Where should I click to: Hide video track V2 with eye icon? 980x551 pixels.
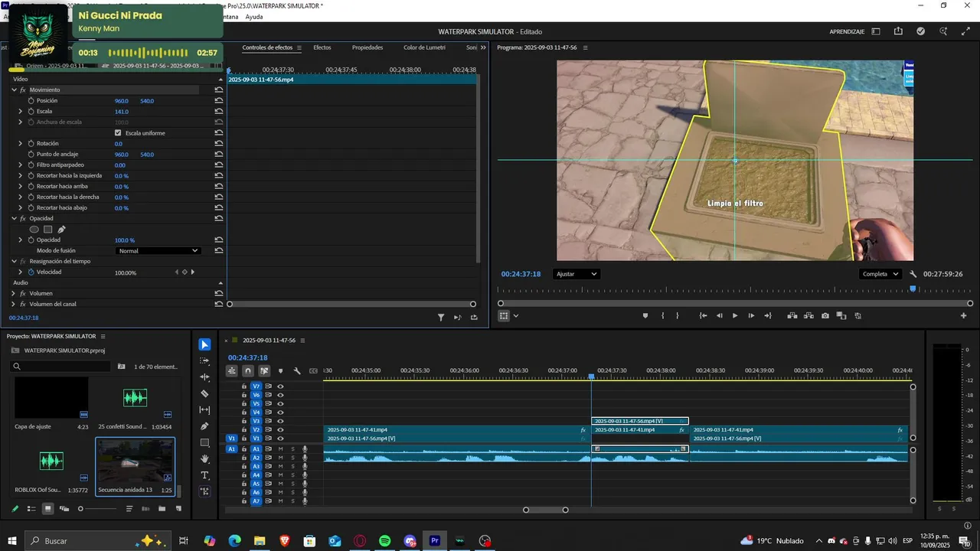(280, 430)
